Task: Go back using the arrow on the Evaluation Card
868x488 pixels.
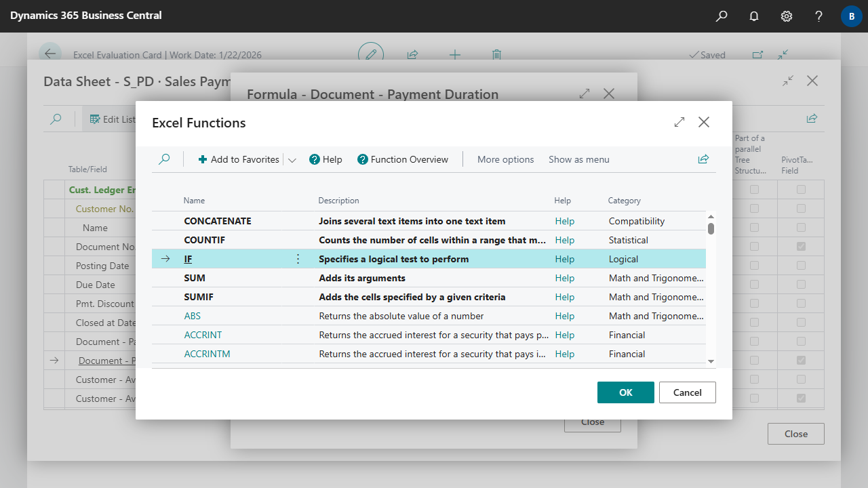Action: (x=50, y=55)
